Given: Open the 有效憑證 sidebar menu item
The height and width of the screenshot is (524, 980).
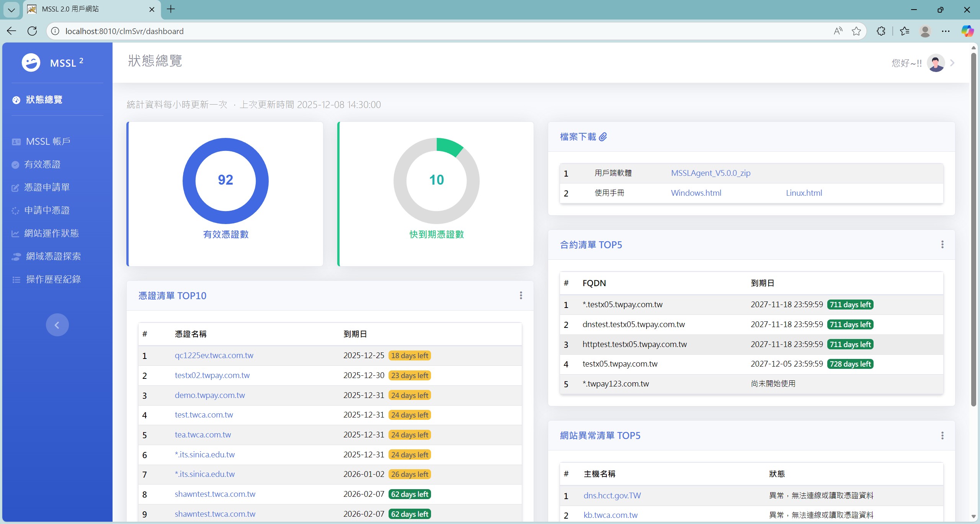Looking at the screenshot, I should 42,164.
